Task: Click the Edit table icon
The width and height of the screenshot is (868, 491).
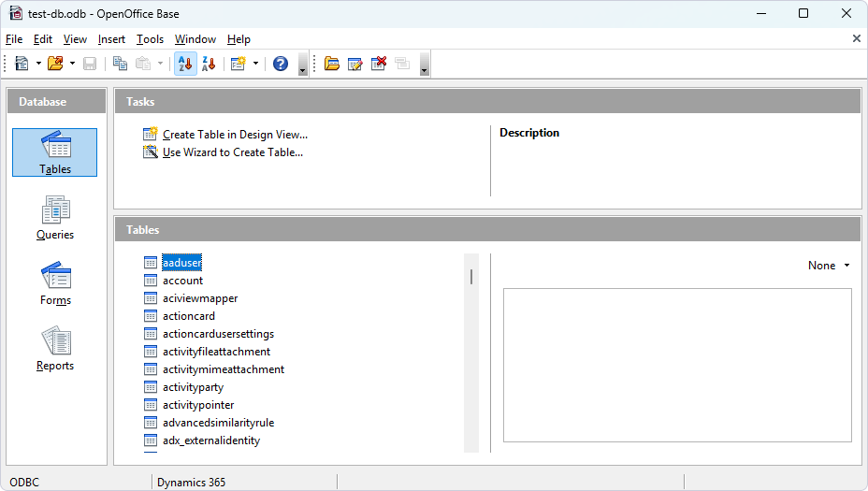Action: click(354, 64)
